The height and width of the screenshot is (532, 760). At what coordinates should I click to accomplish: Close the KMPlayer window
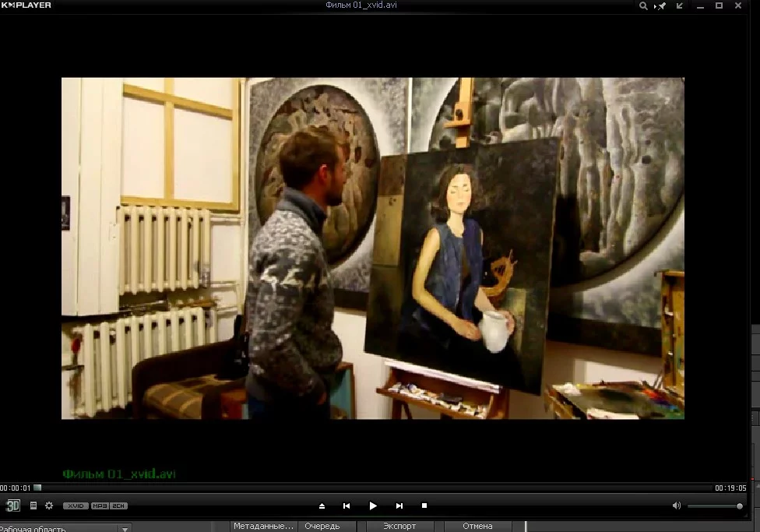tap(738, 5)
